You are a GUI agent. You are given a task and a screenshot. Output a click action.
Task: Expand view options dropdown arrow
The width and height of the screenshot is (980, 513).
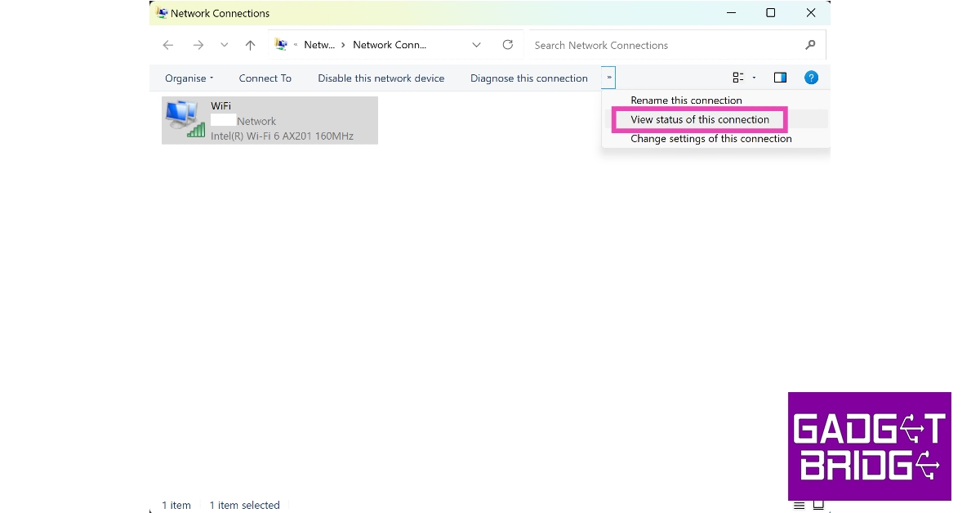point(754,78)
